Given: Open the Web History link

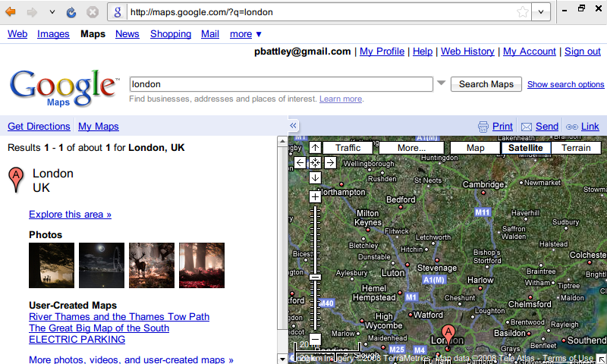Looking at the screenshot, I should [x=467, y=52].
